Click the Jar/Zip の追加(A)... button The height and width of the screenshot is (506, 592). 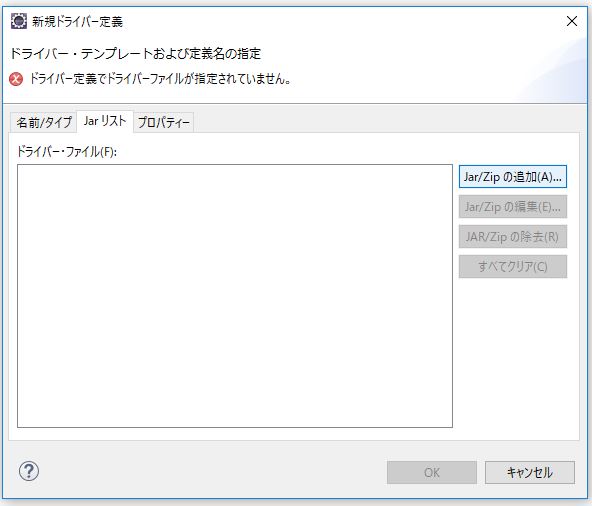[x=513, y=177]
